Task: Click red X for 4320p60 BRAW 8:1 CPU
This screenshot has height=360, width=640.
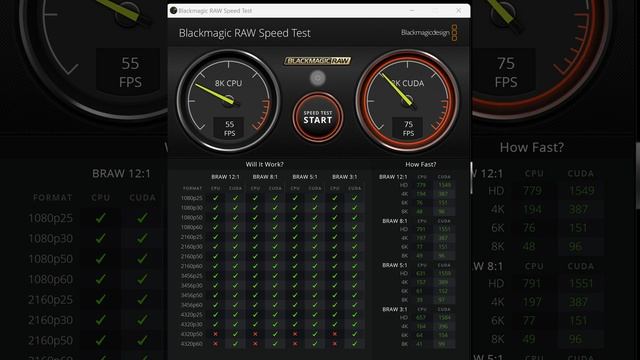Action: click(x=255, y=344)
